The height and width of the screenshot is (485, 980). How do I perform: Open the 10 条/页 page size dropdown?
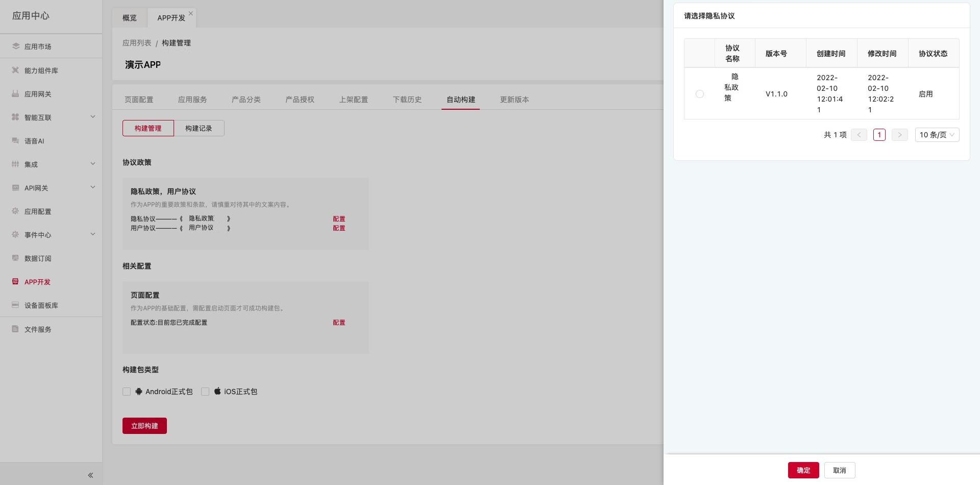[937, 135]
